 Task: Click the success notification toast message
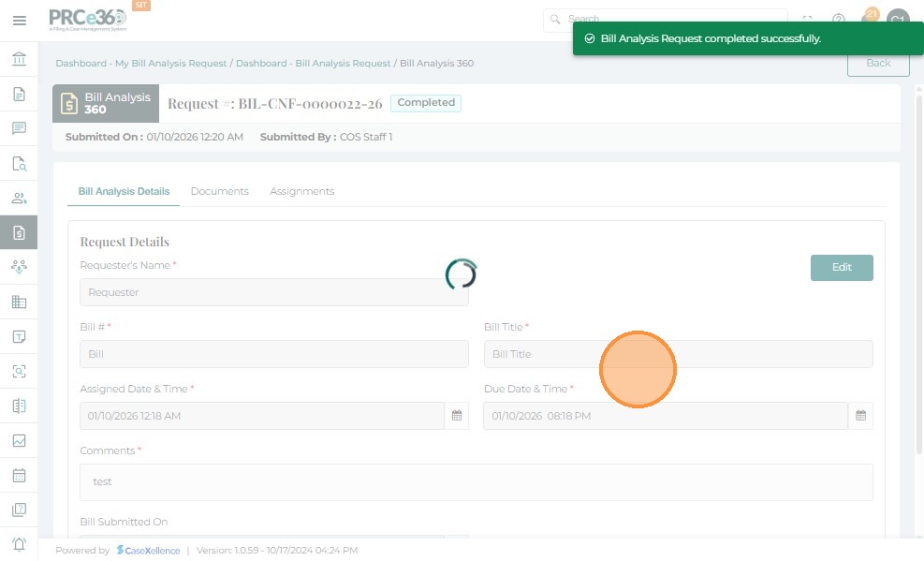tap(748, 38)
